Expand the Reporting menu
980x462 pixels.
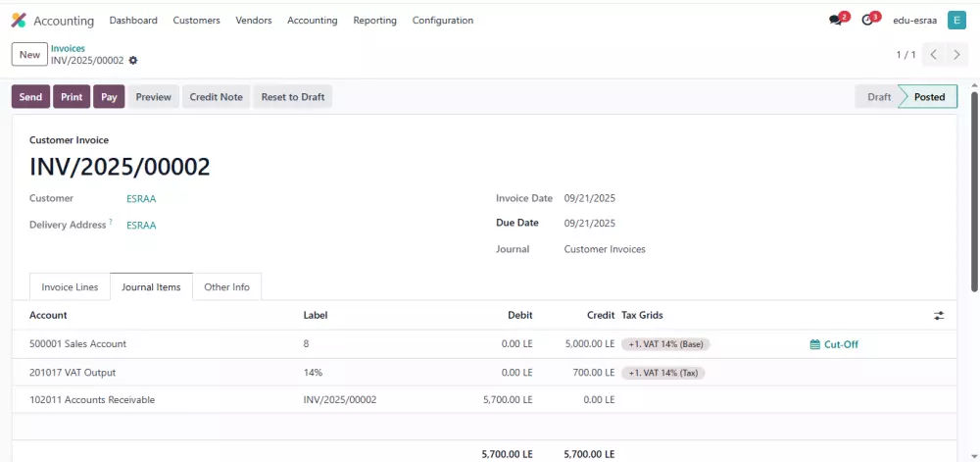[375, 20]
